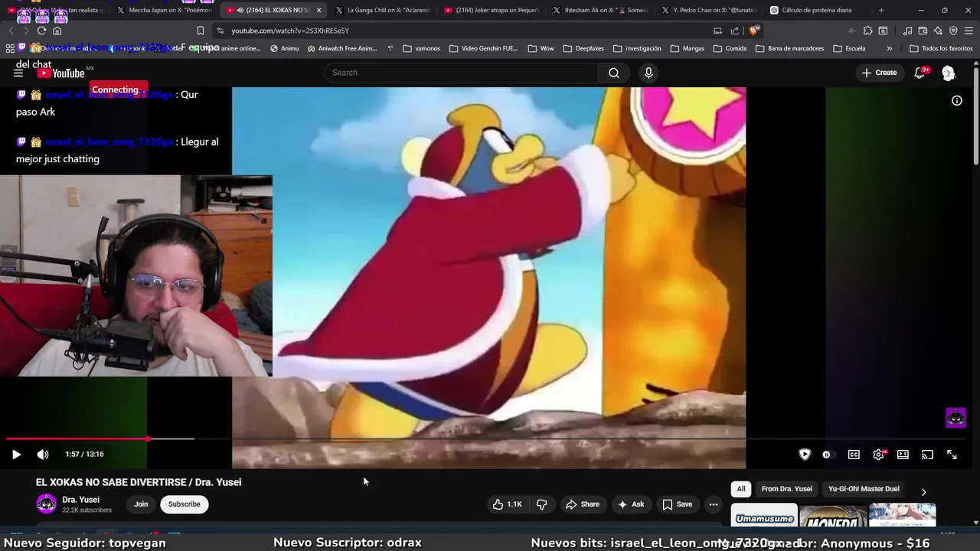Toggle theater mode
980x551 pixels.
(903, 455)
